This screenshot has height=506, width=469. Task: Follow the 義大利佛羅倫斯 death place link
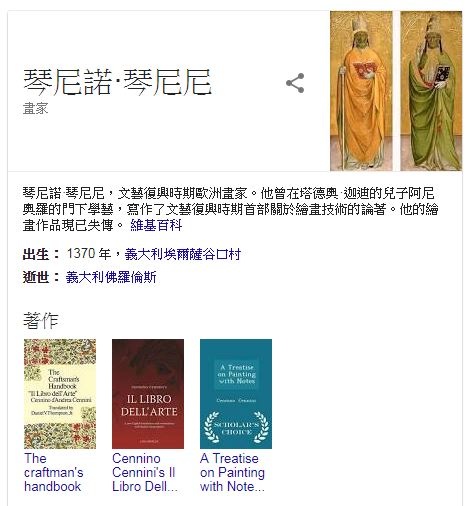[x=111, y=277]
